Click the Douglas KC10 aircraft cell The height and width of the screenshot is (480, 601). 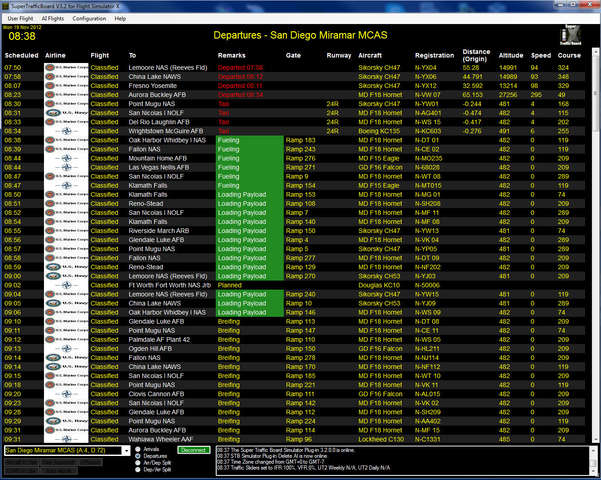pos(379,285)
